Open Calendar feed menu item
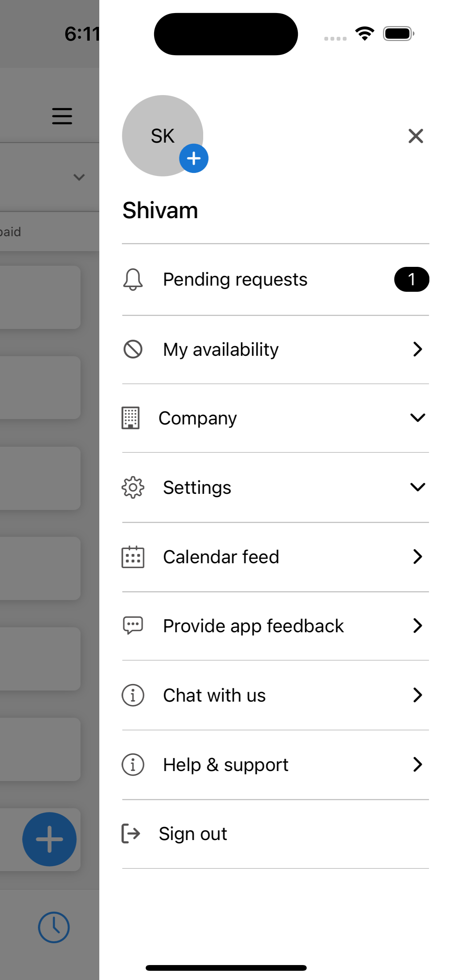The width and height of the screenshot is (452, 980). [221, 557]
